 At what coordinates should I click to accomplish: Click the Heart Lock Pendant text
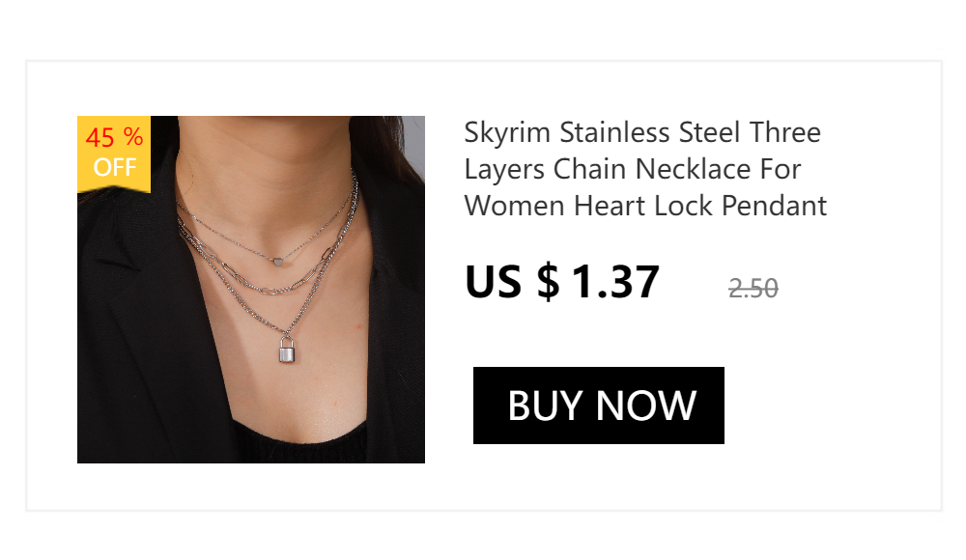coord(700,207)
